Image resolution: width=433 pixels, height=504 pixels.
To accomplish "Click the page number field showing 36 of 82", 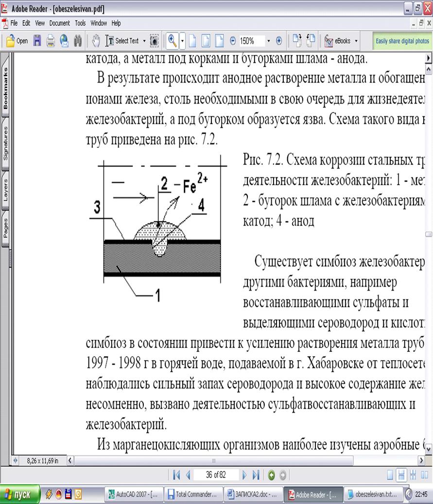I will click(x=216, y=475).
